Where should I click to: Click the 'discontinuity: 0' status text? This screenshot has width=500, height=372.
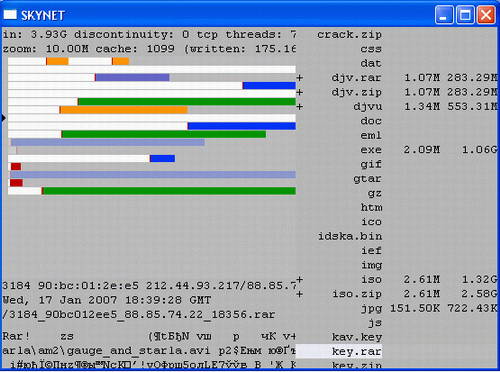pyautogui.click(x=132, y=35)
